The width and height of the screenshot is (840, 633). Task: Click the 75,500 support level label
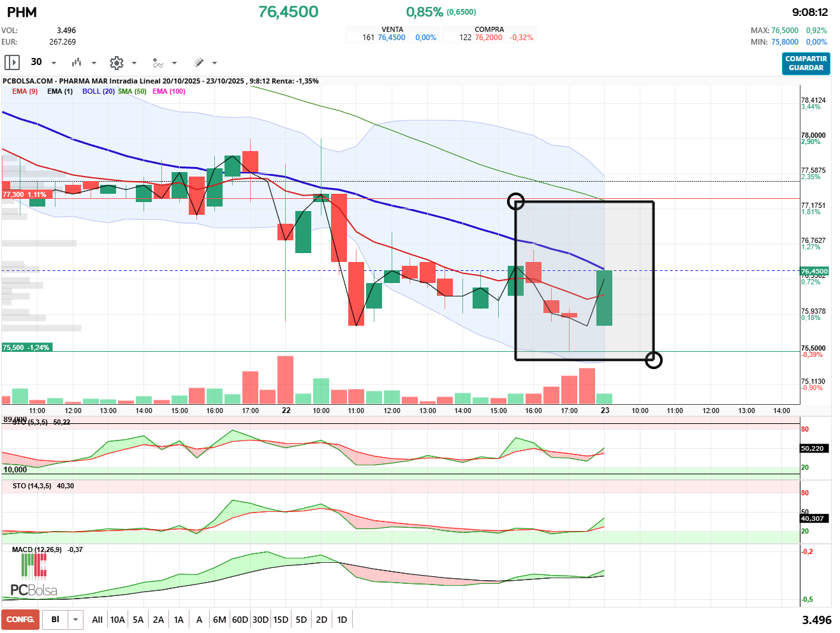pyautogui.click(x=26, y=347)
